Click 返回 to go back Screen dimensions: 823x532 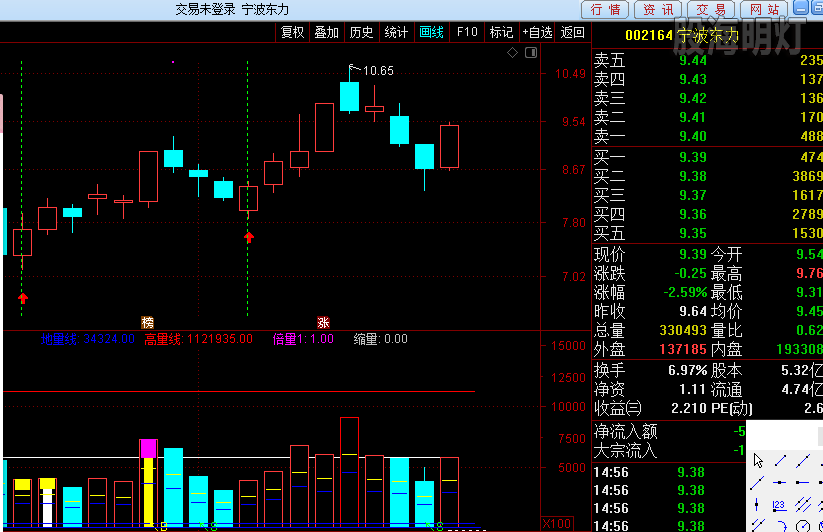click(x=573, y=32)
